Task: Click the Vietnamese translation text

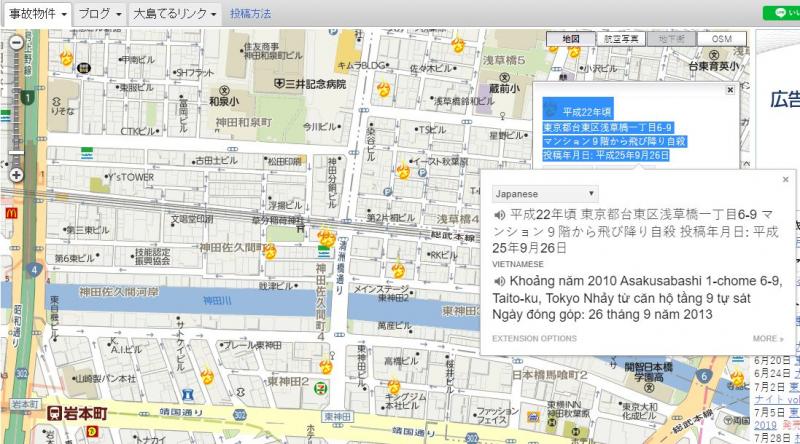Action: 638,298
